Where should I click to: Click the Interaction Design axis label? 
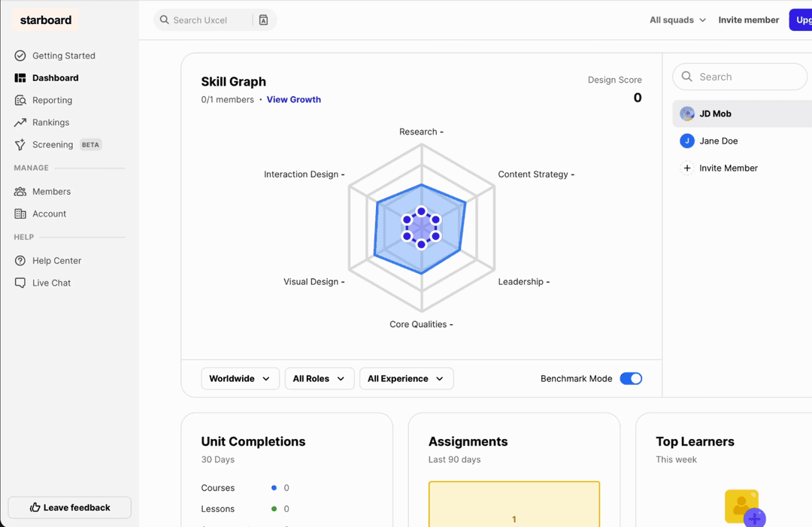(x=304, y=174)
